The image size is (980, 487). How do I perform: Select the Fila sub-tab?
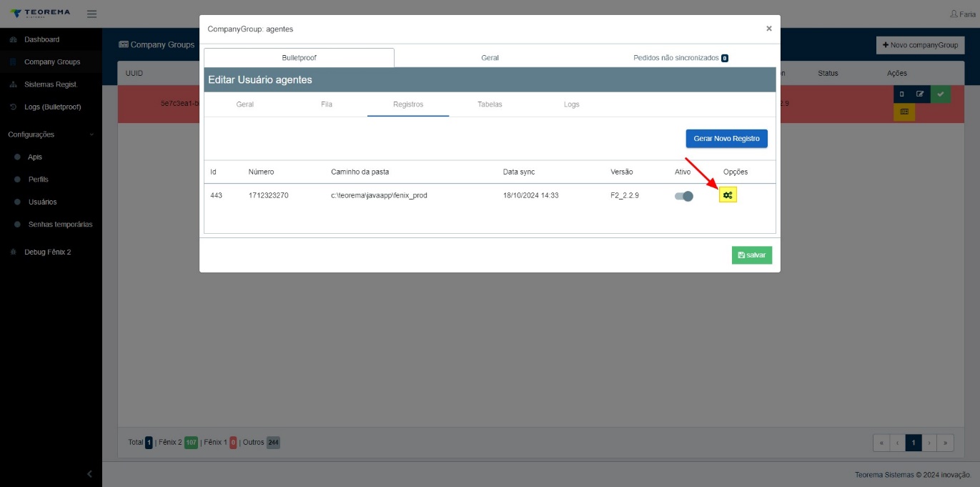click(327, 104)
